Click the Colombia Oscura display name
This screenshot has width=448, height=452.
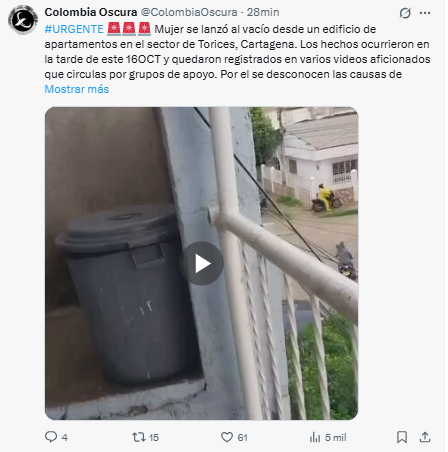click(91, 12)
